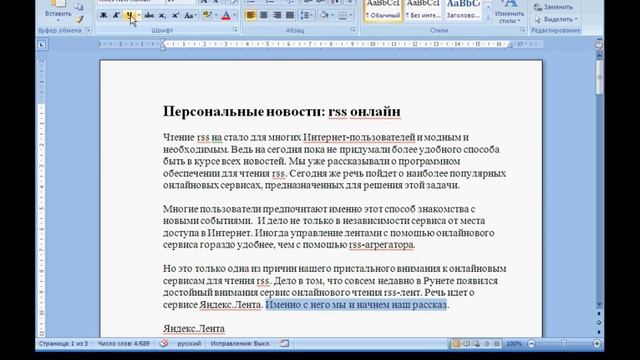Open zoom dialog via 100% label
This screenshot has width=640, height=360.
[x=514, y=344]
